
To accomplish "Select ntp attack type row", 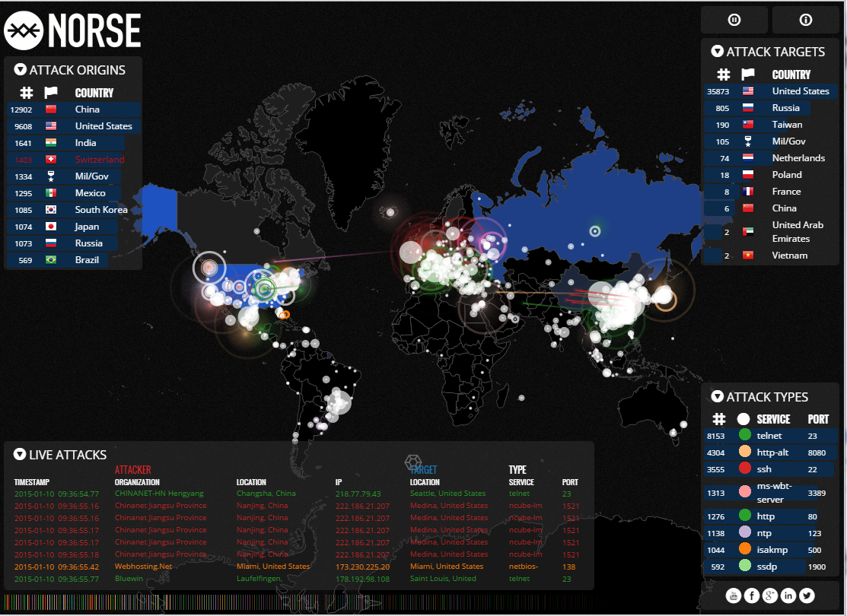I will click(772, 533).
